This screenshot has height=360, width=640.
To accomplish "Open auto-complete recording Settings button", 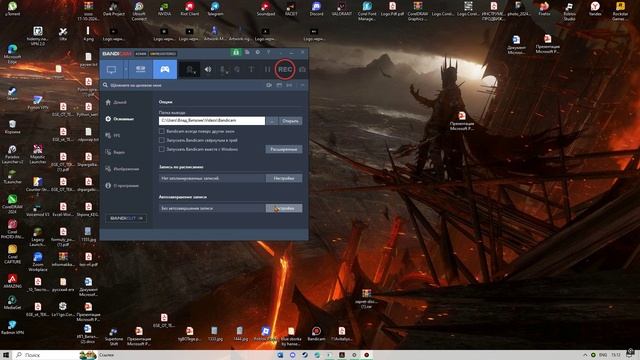I will [284, 208].
